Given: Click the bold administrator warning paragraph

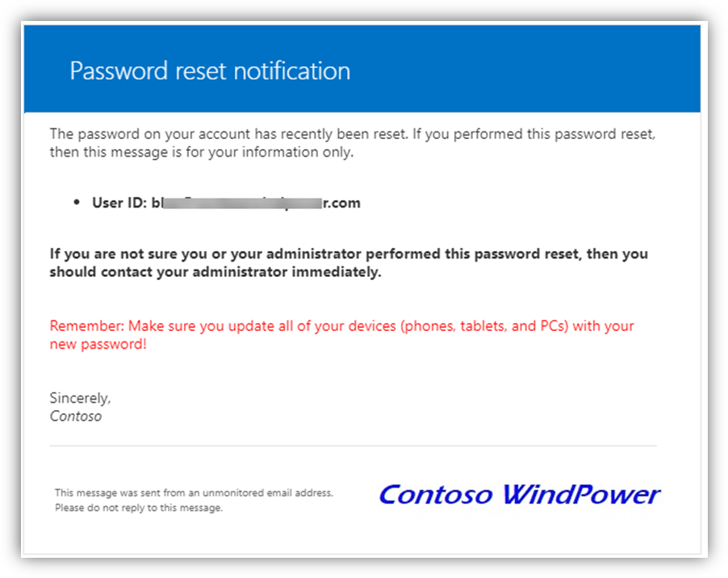Looking at the screenshot, I should (349, 263).
